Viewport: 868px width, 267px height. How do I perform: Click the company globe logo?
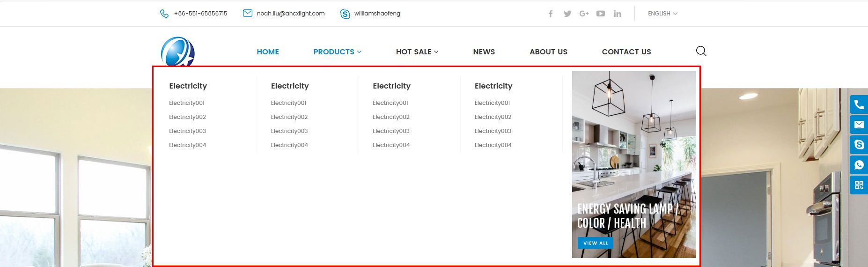[177, 52]
